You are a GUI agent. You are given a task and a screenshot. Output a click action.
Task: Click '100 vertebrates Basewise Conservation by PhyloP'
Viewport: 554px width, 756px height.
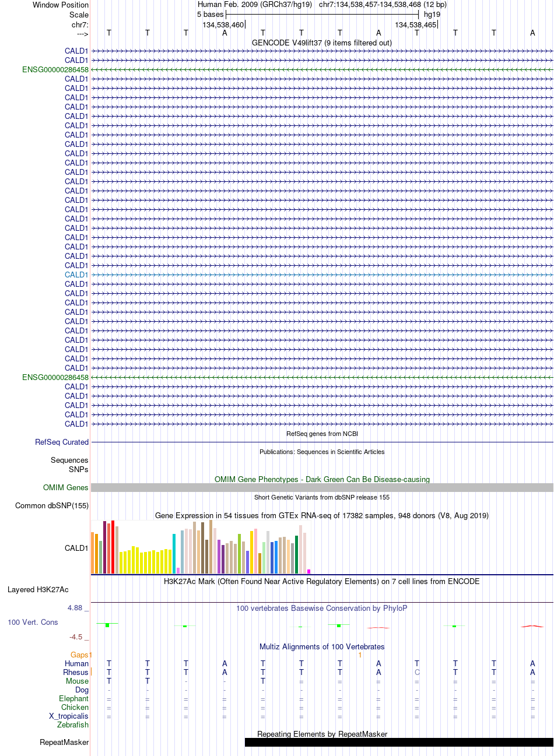pos(322,608)
